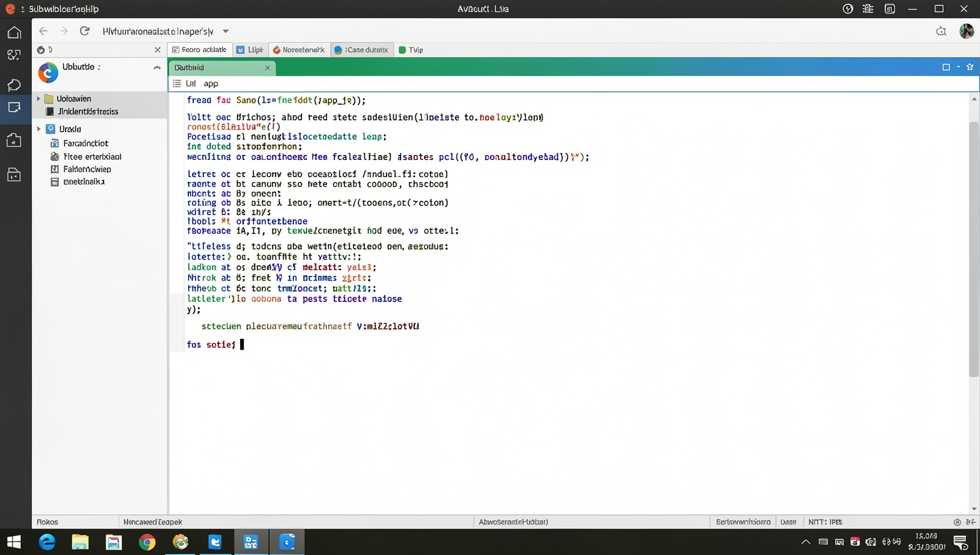Click the app label in editor toolbar
Viewport: 980px width, 555px height.
coord(211,83)
